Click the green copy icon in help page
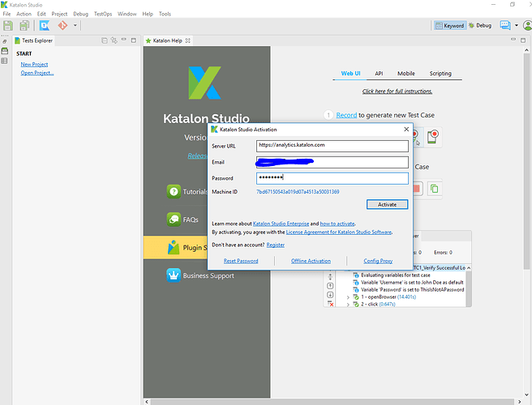Image resolution: width=532 pixels, height=405 pixels. point(435,189)
